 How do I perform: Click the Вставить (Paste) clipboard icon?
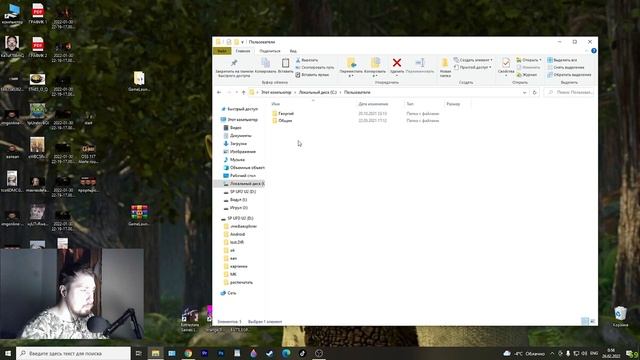(x=285, y=63)
